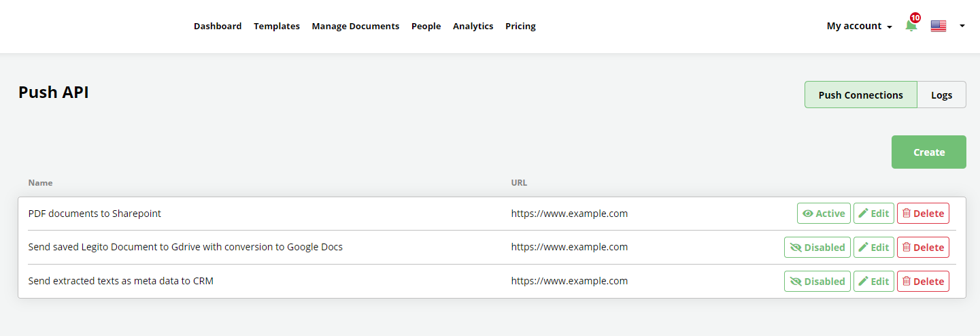Expand the My account dropdown
The width and height of the screenshot is (980, 336).
pos(860,26)
